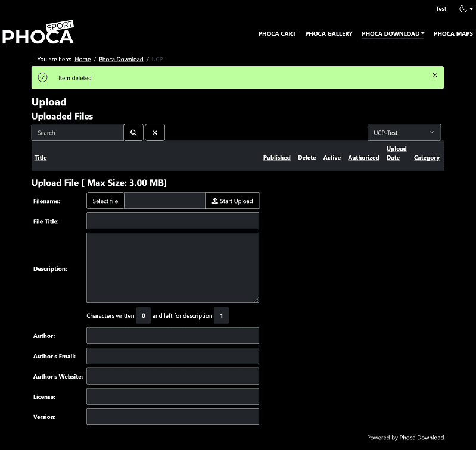Sort files by Published column
476x450 pixels.
pos(276,158)
